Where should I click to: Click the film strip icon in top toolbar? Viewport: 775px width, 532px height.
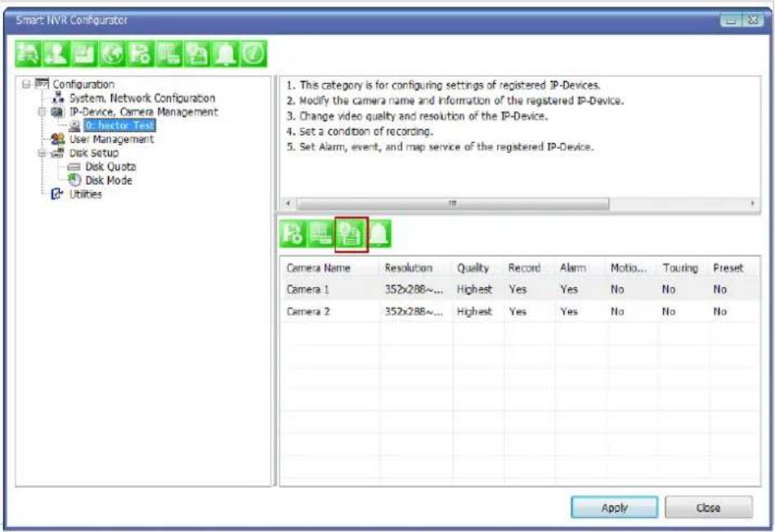tap(168, 54)
